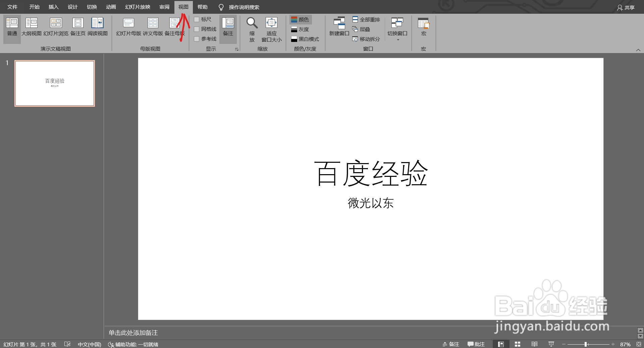Open the Design (设计) tab

[x=73, y=7]
